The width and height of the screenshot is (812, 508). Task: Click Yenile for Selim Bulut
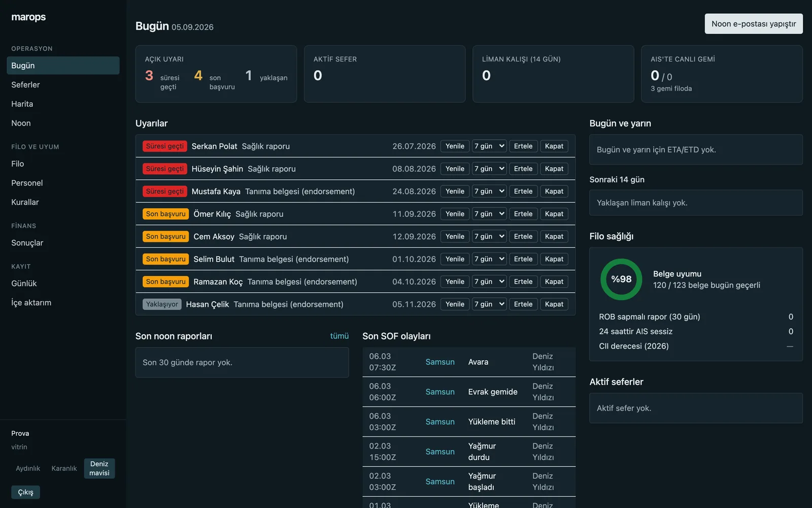coord(455,259)
